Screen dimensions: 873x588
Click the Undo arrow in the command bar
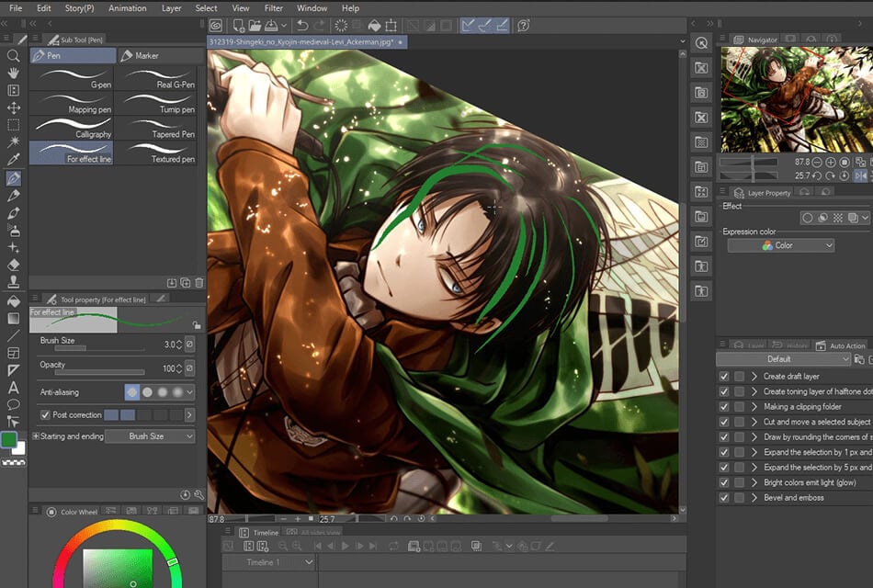[x=302, y=26]
